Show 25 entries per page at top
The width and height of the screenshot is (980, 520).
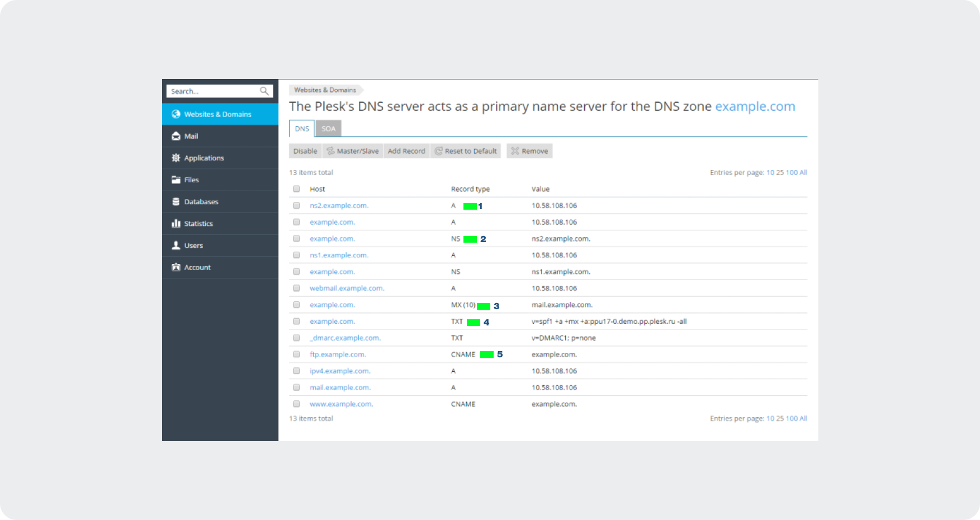coord(780,173)
